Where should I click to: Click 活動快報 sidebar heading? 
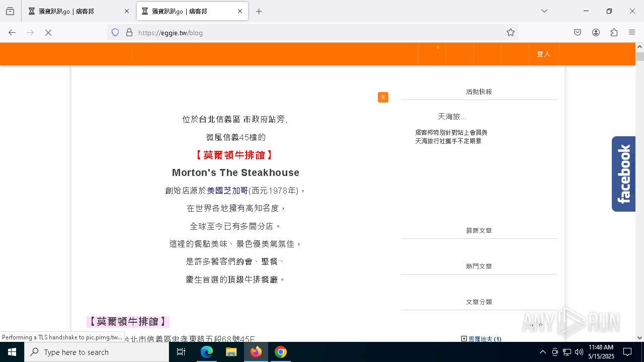(478, 92)
